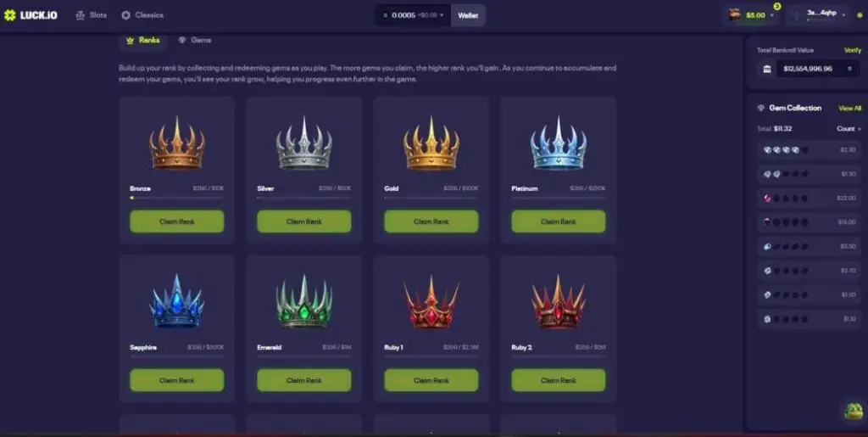
Task: Click the bank building icon
Action: click(x=766, y=69)
